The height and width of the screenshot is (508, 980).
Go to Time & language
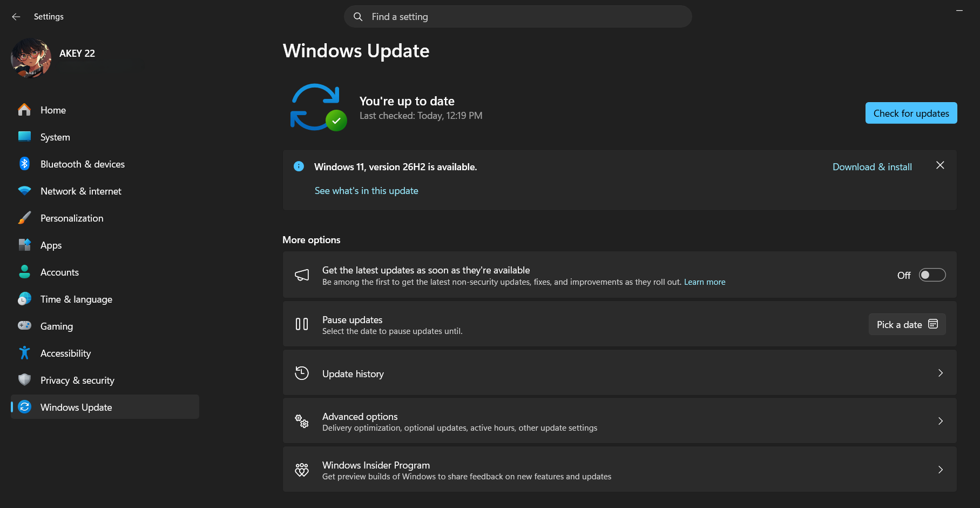tap(105, 299)
